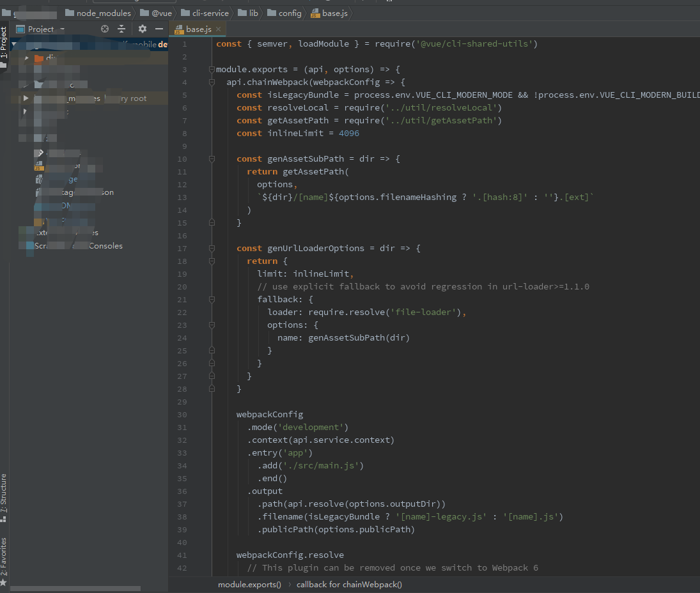Select the base.js editor tab
Image resolution: width=700 pixels, height=593 pixels.
point(198,29)
